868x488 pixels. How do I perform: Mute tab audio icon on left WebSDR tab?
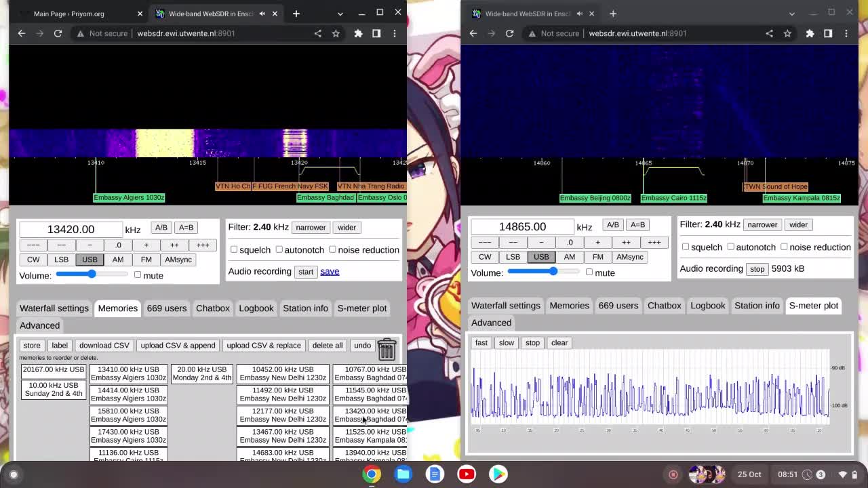[262, 14]
